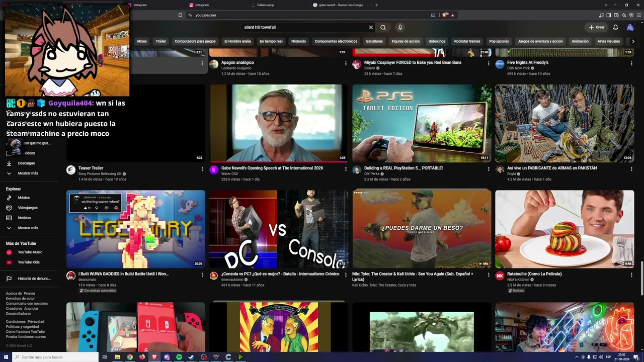Play the Ratatouille dish thumbnail
This screenshot has width=644, height=362.
pyautogui.click(x=565, y=229)
